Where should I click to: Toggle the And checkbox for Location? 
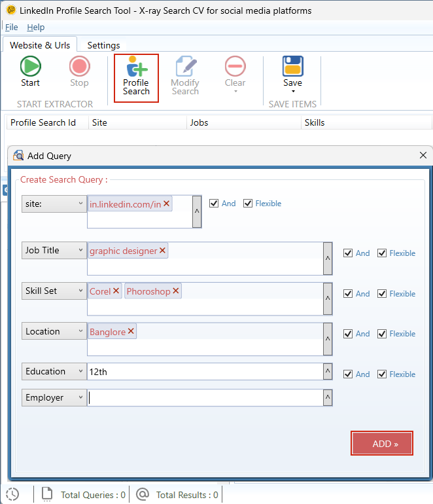(x=348, y=334)
